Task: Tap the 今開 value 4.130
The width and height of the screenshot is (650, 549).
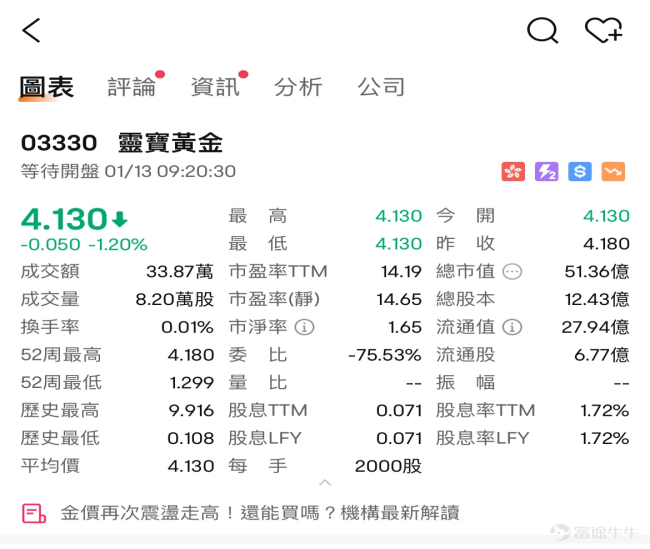Action: click(606, 216)
